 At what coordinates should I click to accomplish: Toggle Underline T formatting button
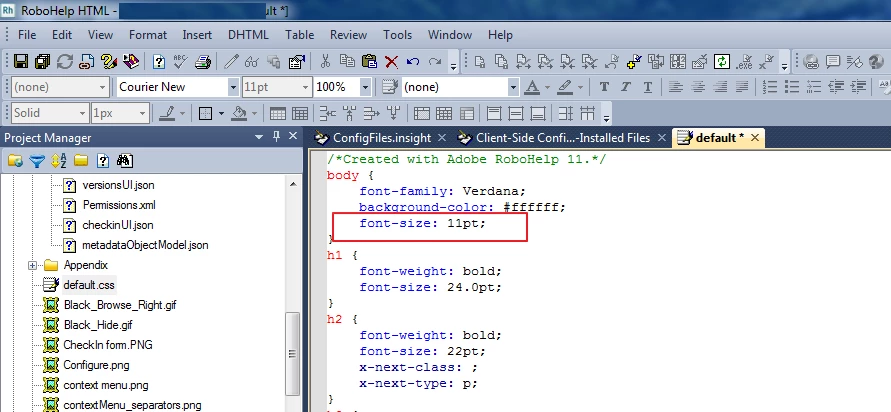(x=648, y=87)
